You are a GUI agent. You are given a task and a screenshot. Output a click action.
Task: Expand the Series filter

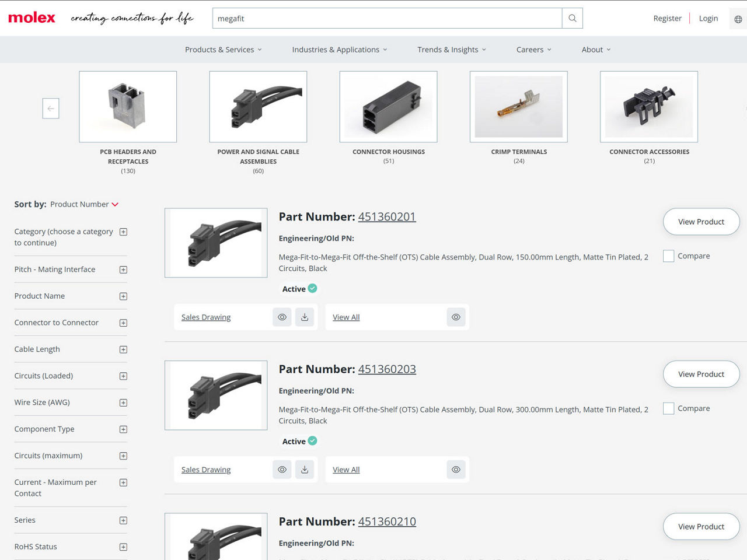pyautogui.click(x=123, y=520)
